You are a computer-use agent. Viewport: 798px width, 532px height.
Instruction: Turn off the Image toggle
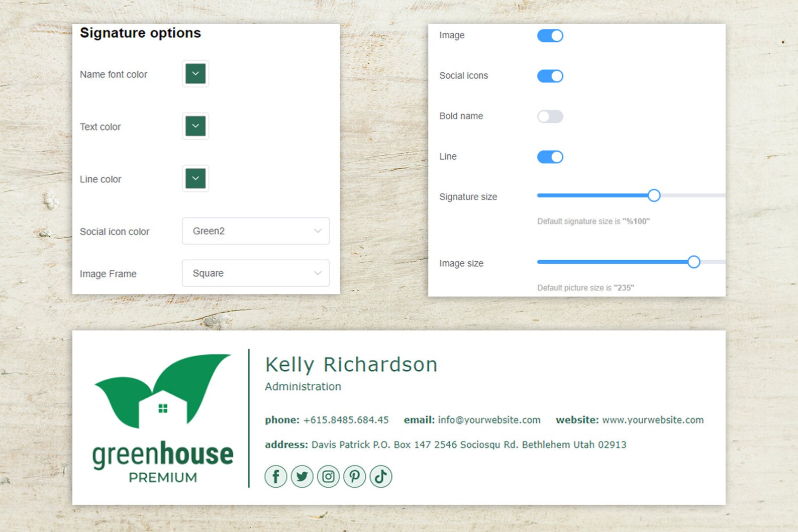pyautogui.click(x=550, y=36)
